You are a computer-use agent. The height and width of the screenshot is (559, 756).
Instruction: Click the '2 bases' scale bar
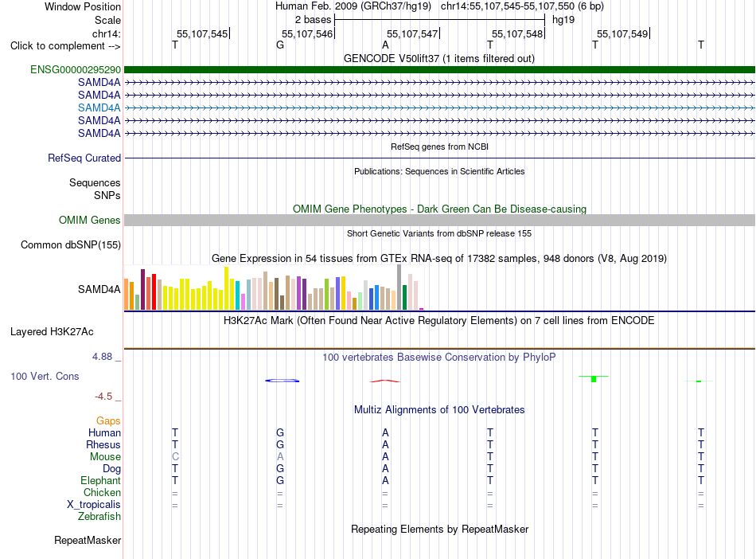pos(439,20)
